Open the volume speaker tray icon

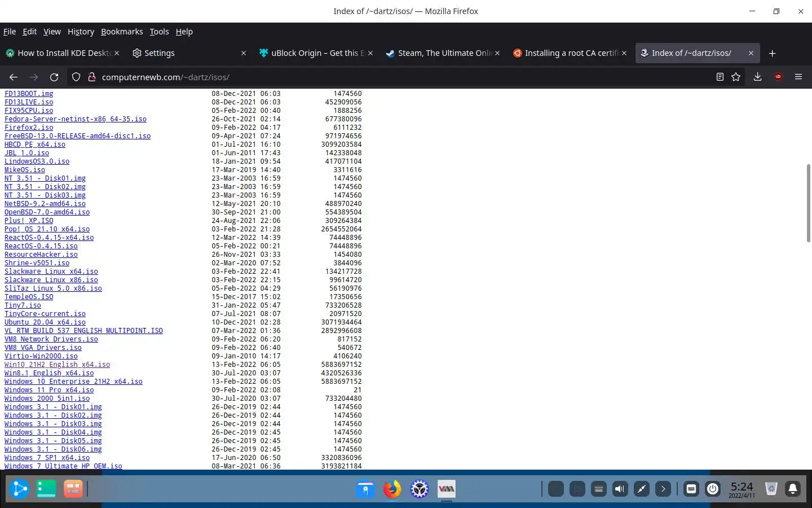(x=620, y=489)
